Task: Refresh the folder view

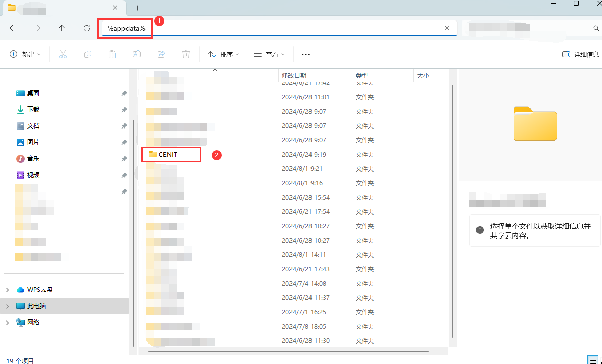Action: pyautogui.click(x=86, y=28)
